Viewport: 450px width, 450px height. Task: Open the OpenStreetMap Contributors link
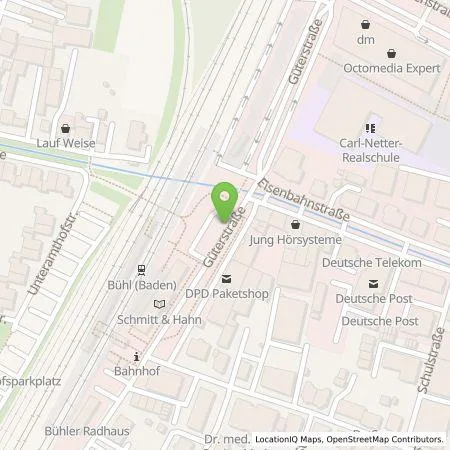tap(385, 439)
